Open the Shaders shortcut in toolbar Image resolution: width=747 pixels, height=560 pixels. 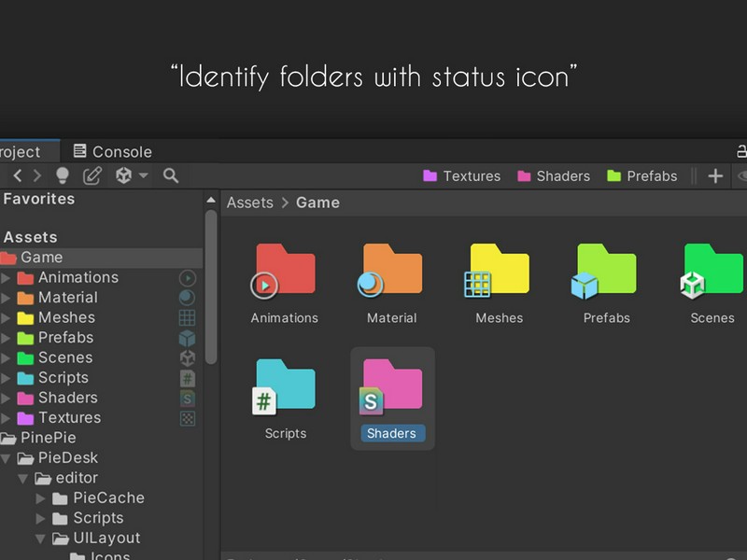[554, 176]
